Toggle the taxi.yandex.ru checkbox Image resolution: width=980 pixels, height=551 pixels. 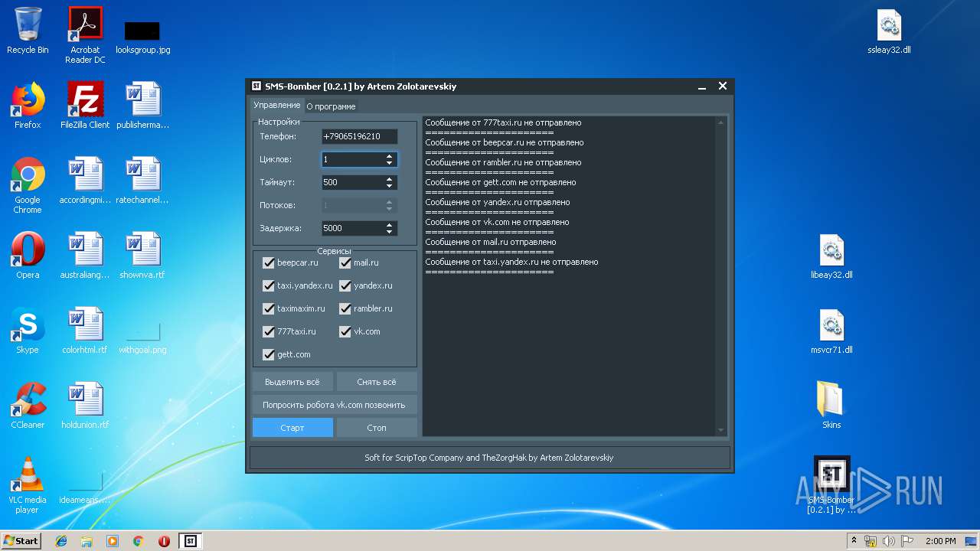[269, 285]
